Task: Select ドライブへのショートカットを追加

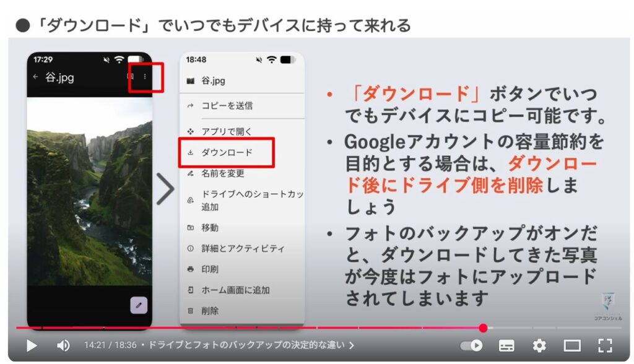Action: (253, 200)
